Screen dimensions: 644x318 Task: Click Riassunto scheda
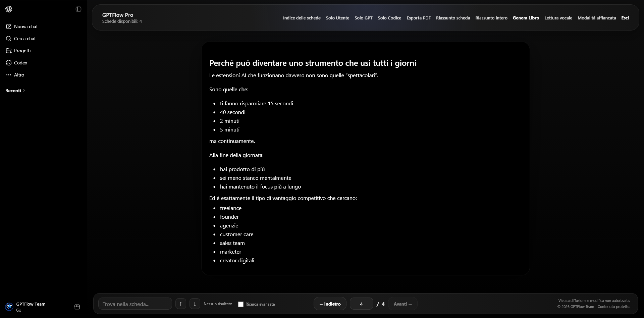tap(453, 18)
